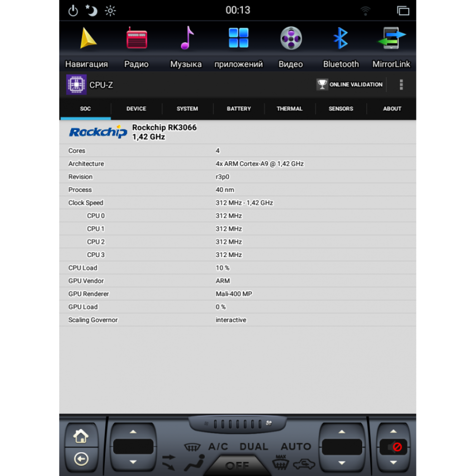Toggle DUAL climate zone

click(254, 446)
